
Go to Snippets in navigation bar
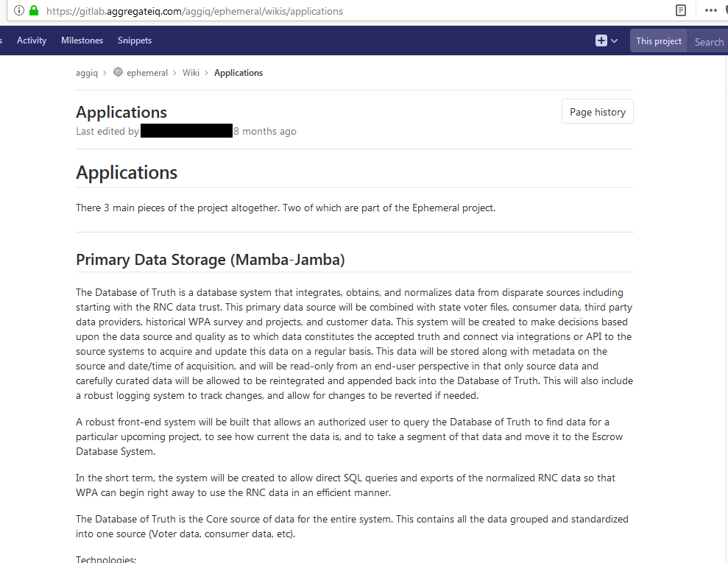[135, 40]
